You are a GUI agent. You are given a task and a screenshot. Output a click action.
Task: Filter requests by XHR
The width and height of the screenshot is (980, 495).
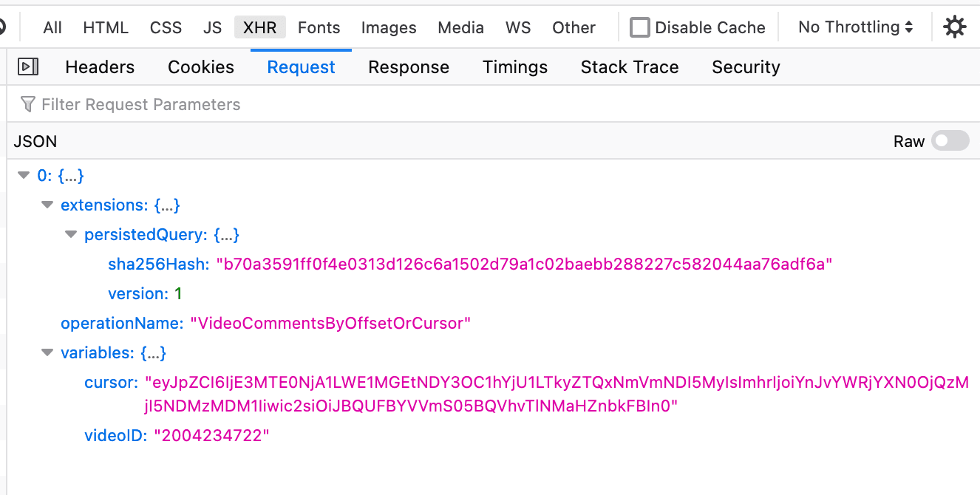point(259,27)
